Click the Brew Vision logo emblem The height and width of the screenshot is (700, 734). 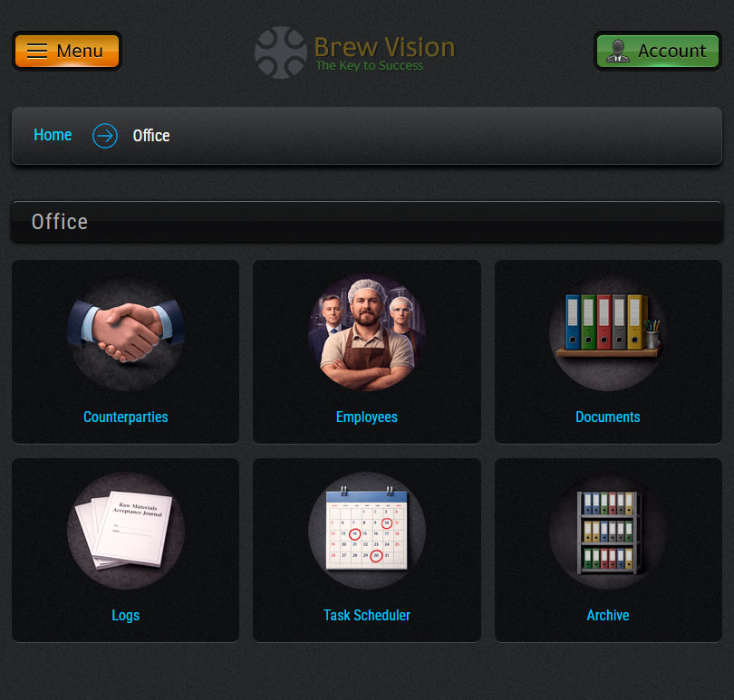[280, 52]
